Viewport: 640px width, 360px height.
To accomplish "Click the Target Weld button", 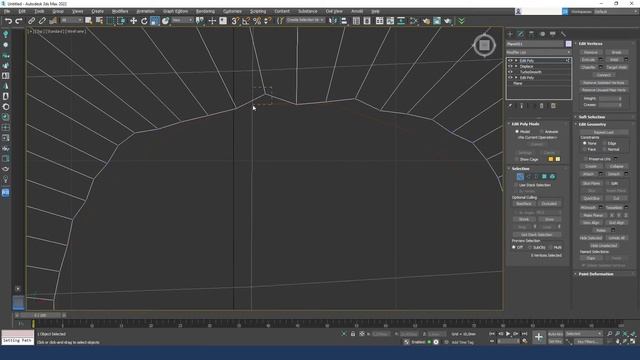I will pyautogui.click(x=616, y=67).
